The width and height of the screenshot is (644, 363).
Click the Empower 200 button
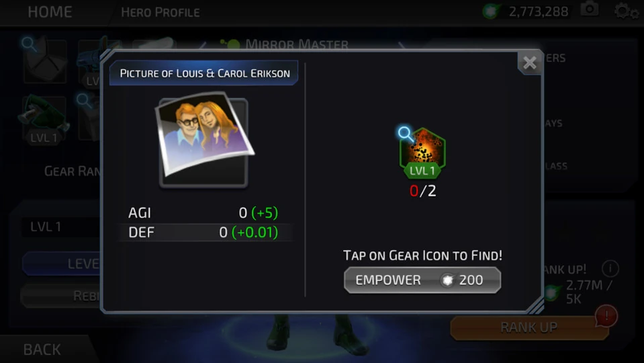(x=422, y=280)
